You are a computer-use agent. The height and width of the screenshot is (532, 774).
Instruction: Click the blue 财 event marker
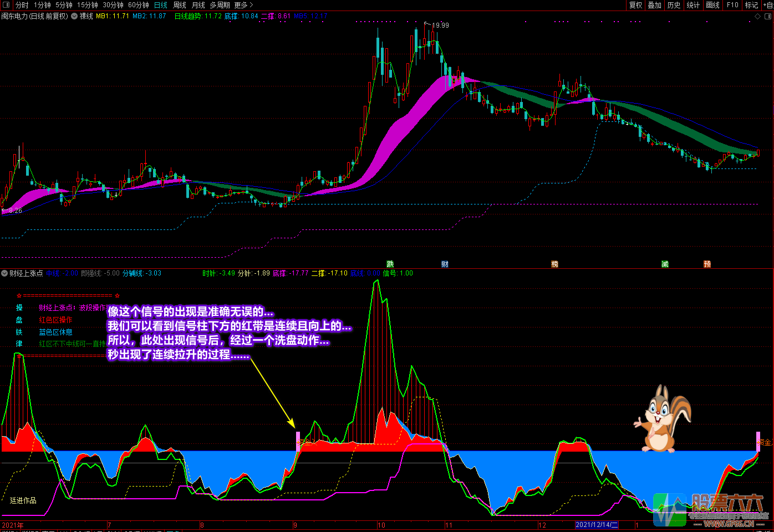(x=445, y=264)
